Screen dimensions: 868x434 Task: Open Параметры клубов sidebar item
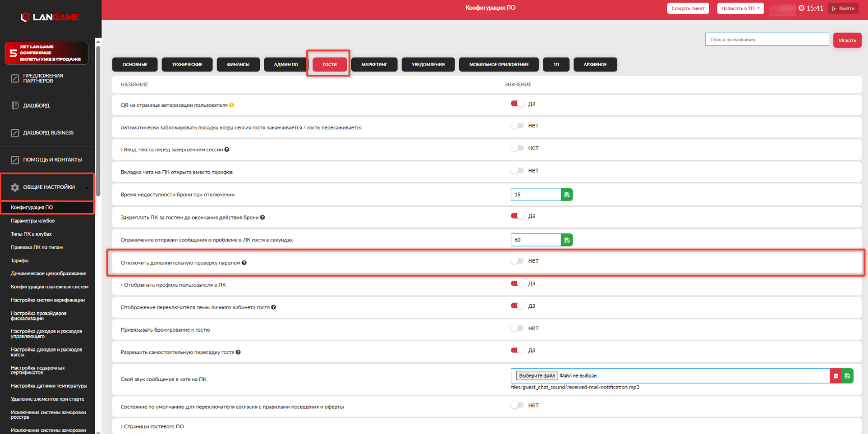coord(33,221)
